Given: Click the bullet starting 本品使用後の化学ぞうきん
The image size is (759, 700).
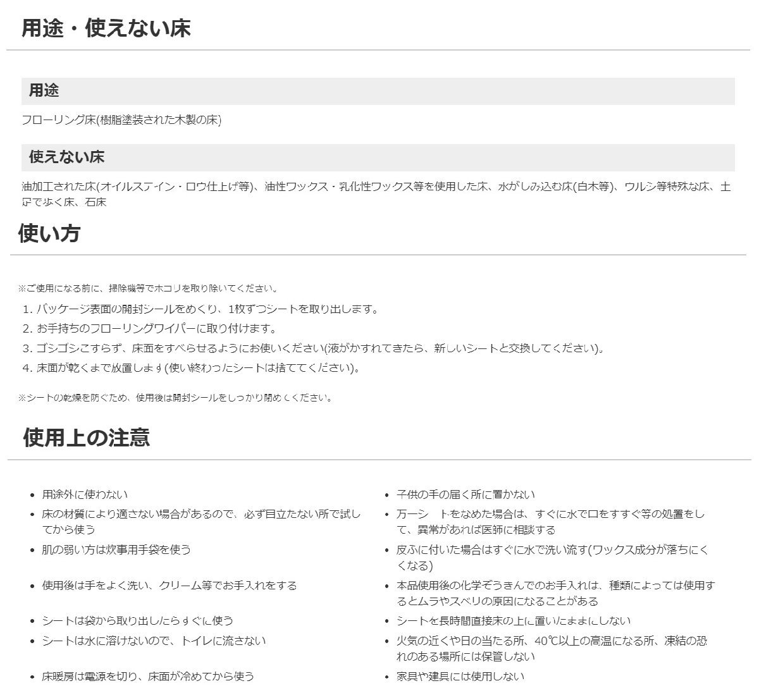Looking at the screenshot, I should point(556,593).
